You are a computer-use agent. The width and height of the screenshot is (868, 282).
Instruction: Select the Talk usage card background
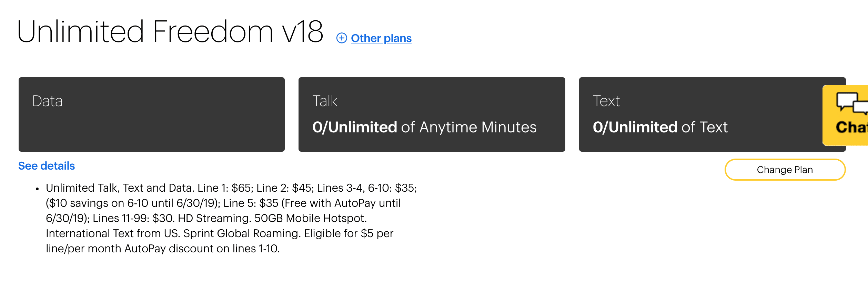point(432,114)
